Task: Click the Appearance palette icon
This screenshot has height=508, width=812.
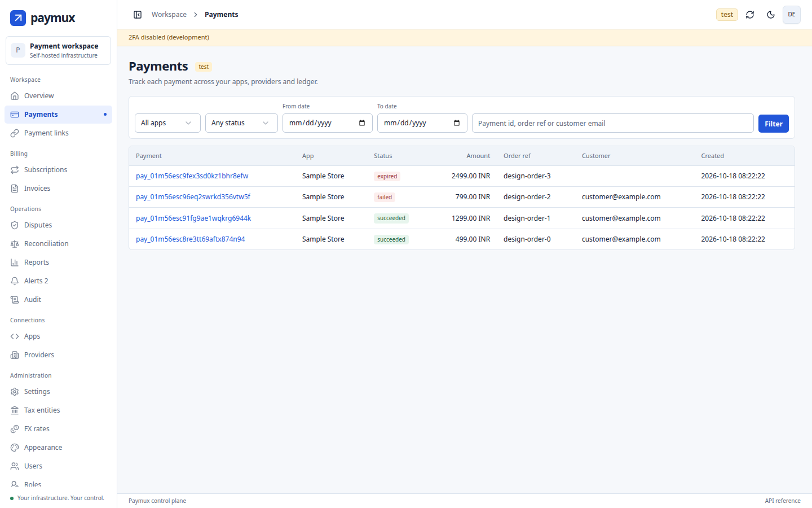Action: [15, 448]
